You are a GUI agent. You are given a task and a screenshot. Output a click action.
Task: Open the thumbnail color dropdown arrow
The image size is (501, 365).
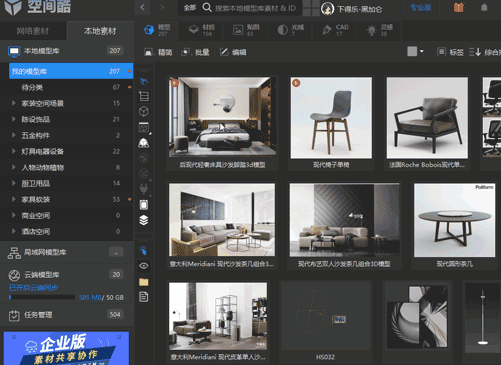(x=422, y=51)
